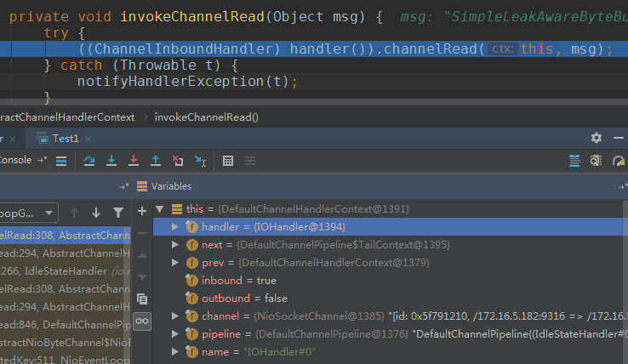Expand the pipeline field node
The height and width of the screenshot is (364, 628).
tap(175, 333)
